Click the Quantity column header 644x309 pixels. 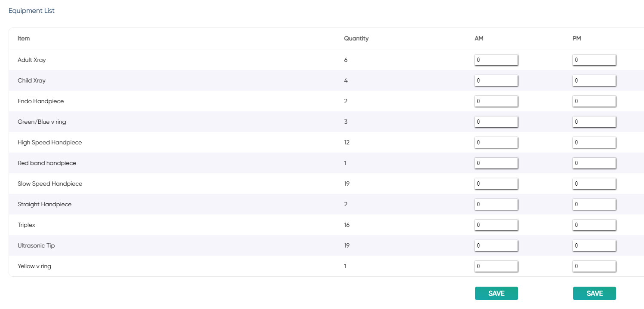click(x=356, y=39)
